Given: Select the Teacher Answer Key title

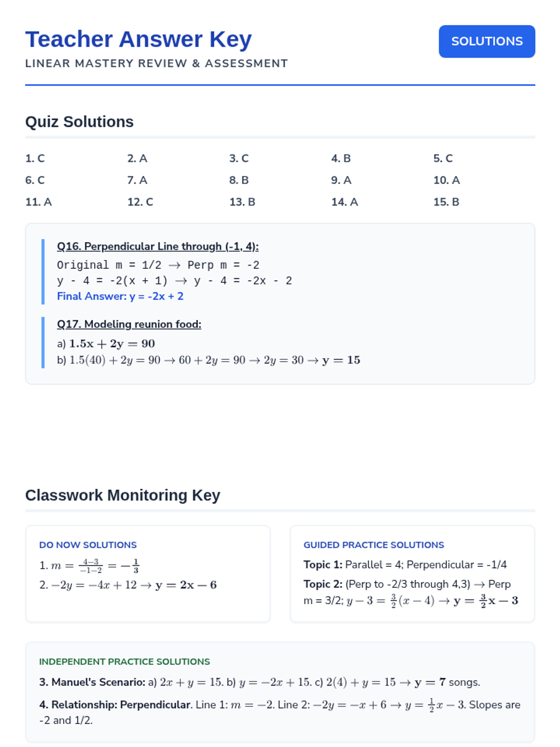Looking at the screenshot, I should pos(139,39).
